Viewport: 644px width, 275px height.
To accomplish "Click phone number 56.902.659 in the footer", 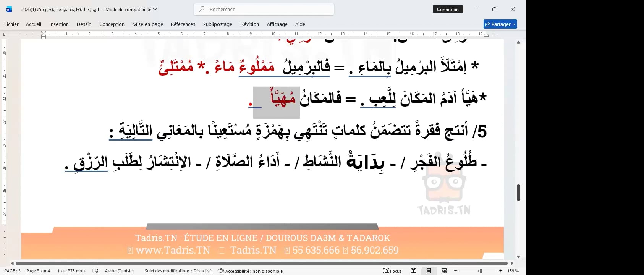I will [375, 250].
